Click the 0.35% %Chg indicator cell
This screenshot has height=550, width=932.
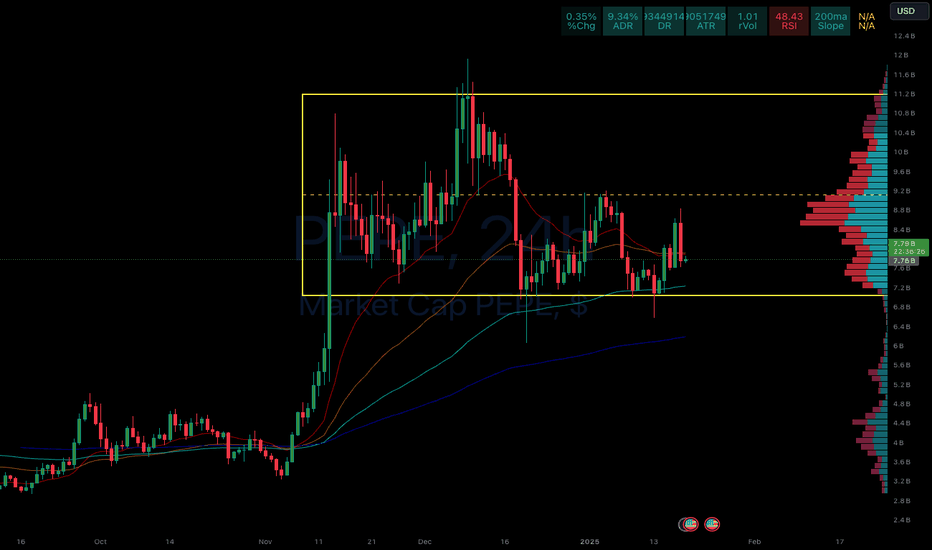[x=581, y=21]
